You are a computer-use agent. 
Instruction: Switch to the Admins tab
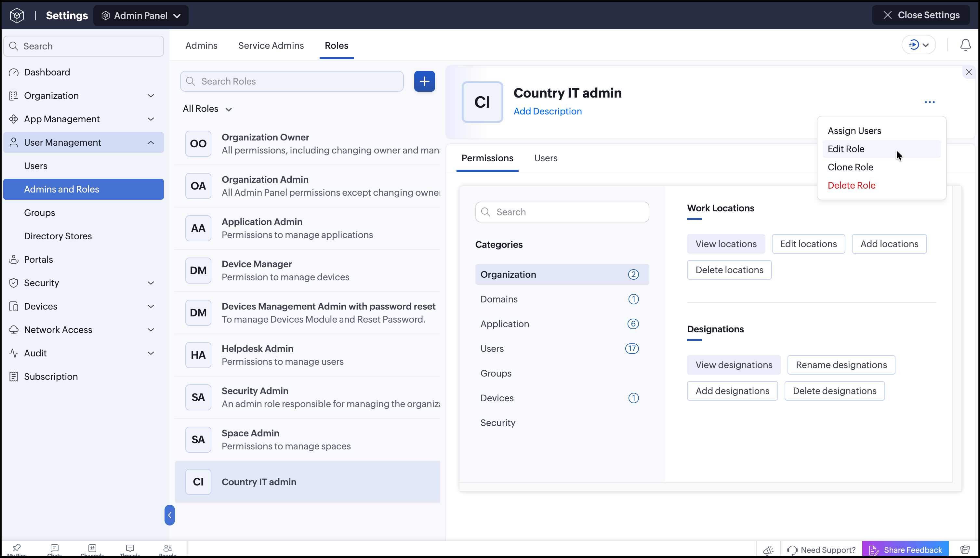pos(201,46)
